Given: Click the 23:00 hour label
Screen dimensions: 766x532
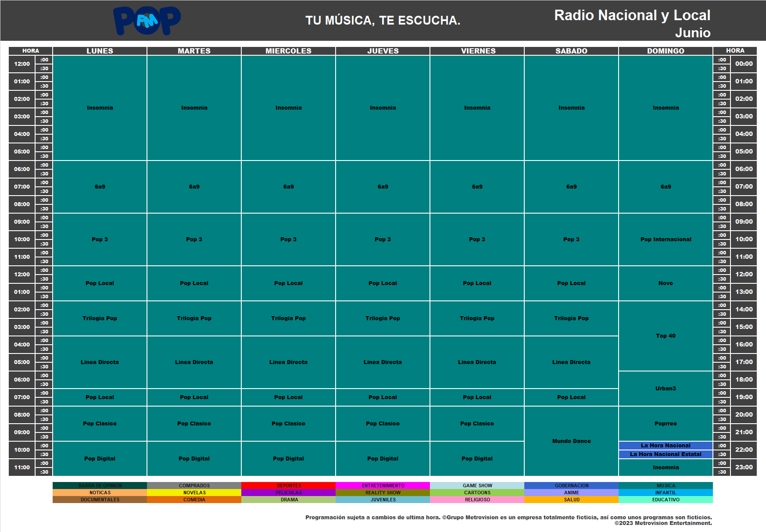Looking at the screenshot, I should pyautogui.click(x=744, y=468).
